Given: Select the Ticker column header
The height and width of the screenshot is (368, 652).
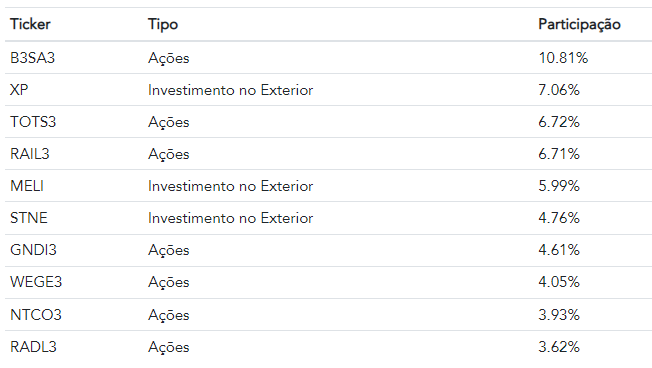Looking at the screenshot, I should (30, 24).
